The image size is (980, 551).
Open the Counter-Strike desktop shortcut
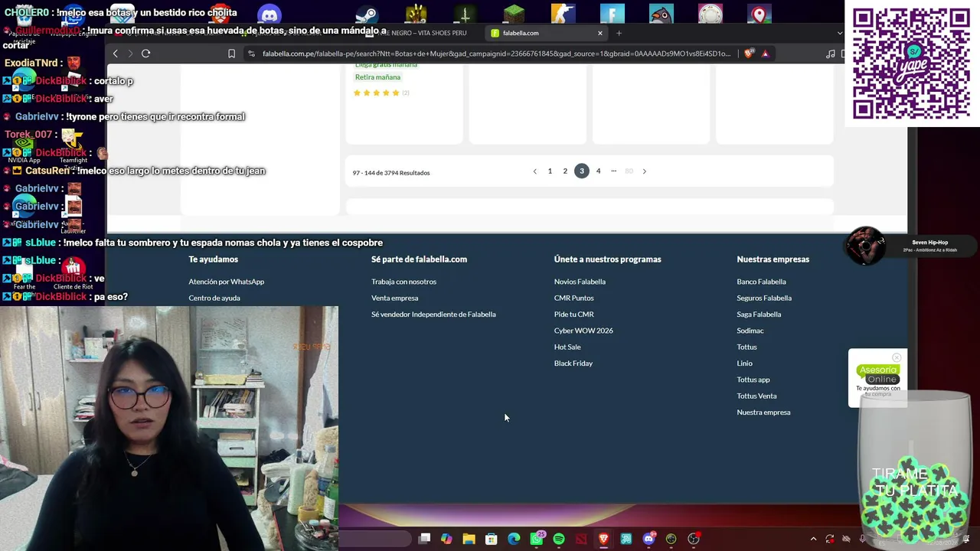[563, 15]
